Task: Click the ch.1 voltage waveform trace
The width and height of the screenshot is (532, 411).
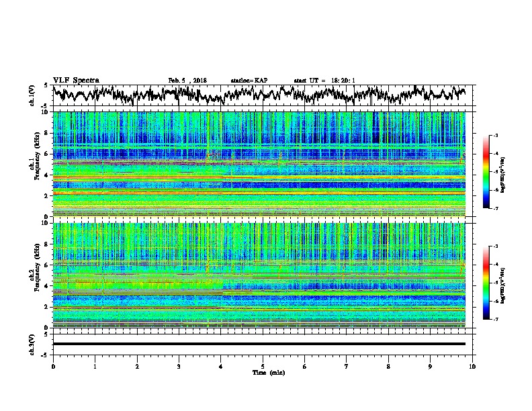Action: tap(259, 95)
